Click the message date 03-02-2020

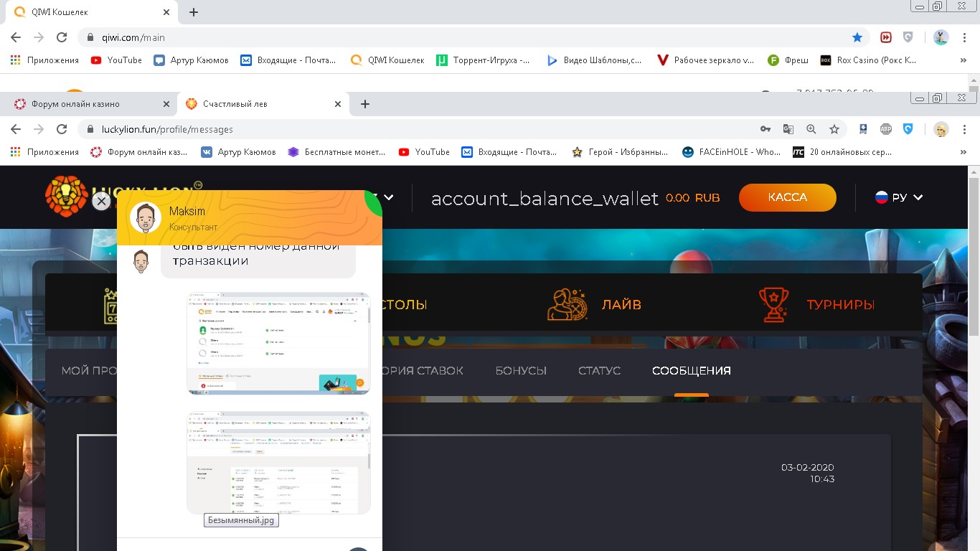click(808, 468)
